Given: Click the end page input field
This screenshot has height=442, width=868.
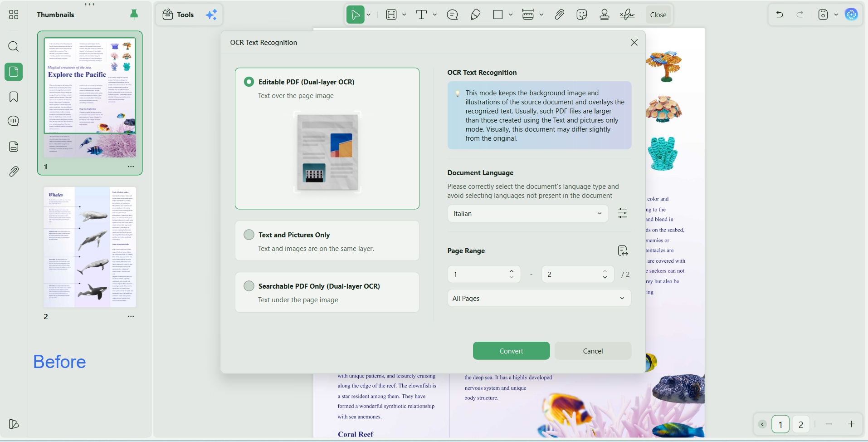Looking at the screenshot, I should tap(578, 274).
